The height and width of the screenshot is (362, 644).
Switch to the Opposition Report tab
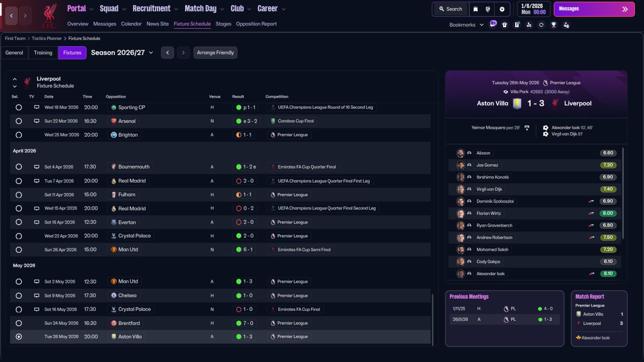(x=256, y=24)
